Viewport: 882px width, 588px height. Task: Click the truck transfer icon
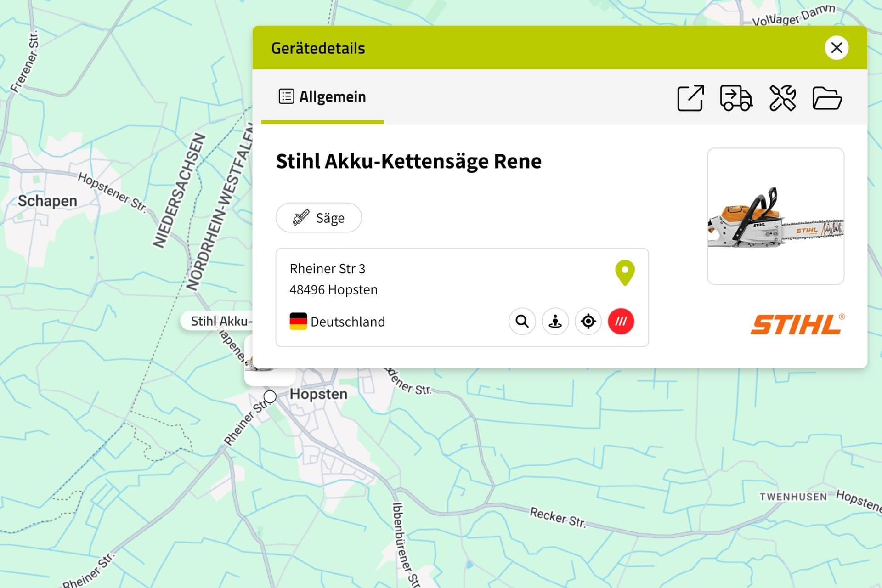point(736,98)
